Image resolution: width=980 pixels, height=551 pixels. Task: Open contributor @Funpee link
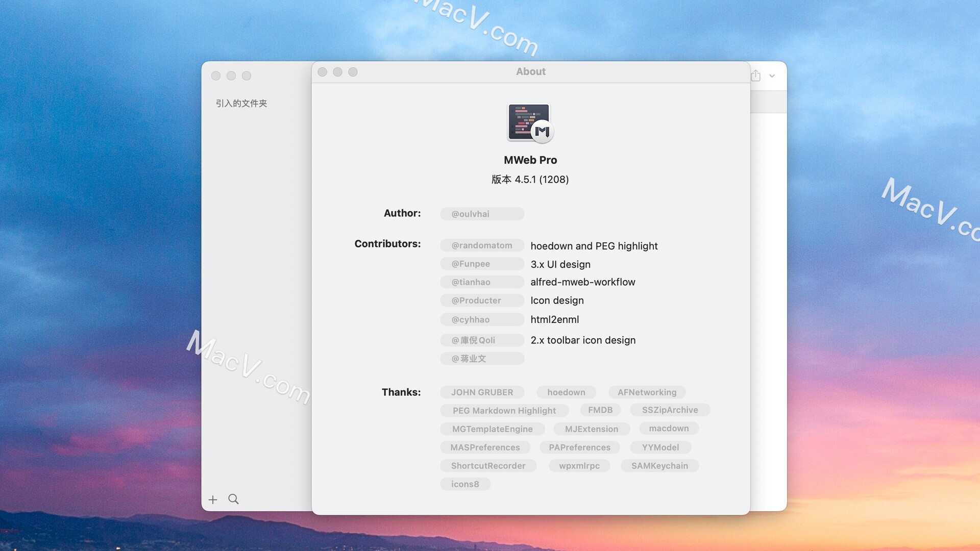[482, 264]
